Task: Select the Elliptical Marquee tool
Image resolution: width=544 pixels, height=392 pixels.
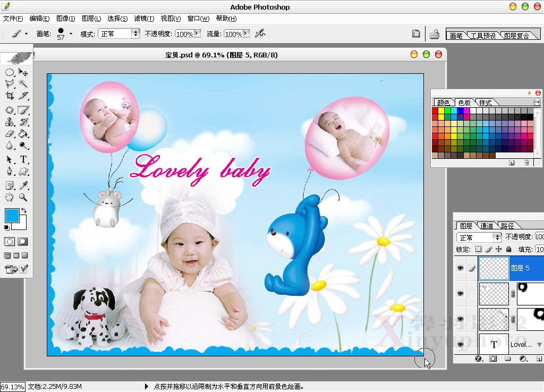Action: click(x=10, y=72)
